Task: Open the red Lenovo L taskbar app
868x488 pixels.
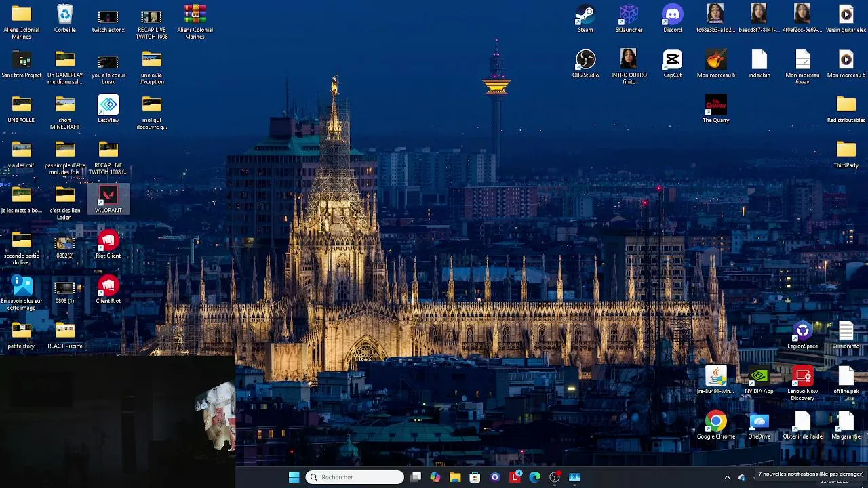Action: coord(515,477)
